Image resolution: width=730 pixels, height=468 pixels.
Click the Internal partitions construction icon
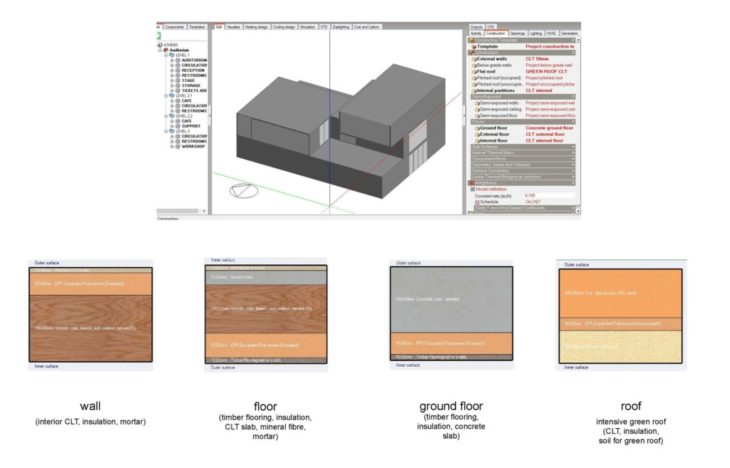point(473,90)
